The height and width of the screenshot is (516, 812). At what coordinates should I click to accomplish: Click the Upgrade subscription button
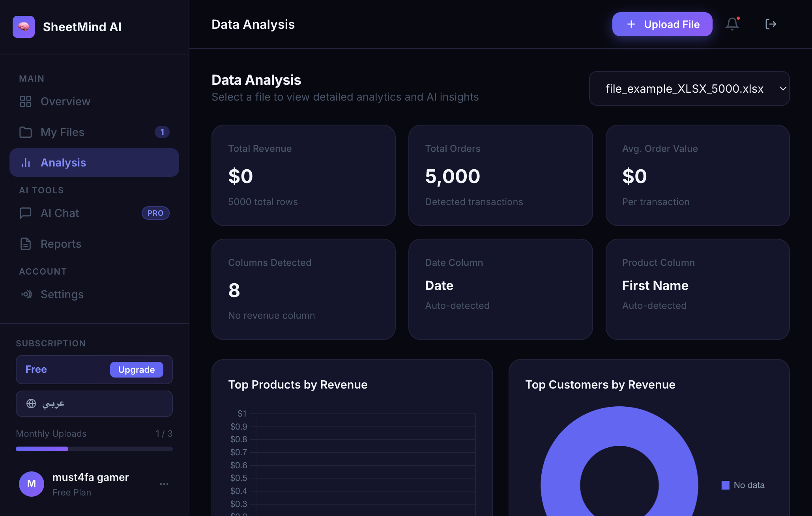tap(137, 370)
